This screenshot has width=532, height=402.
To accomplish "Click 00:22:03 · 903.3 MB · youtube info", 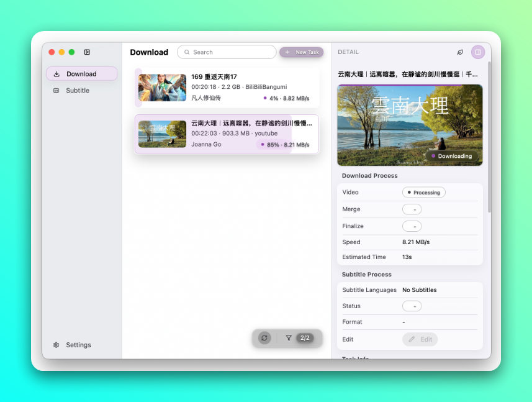I will point(235,134).
